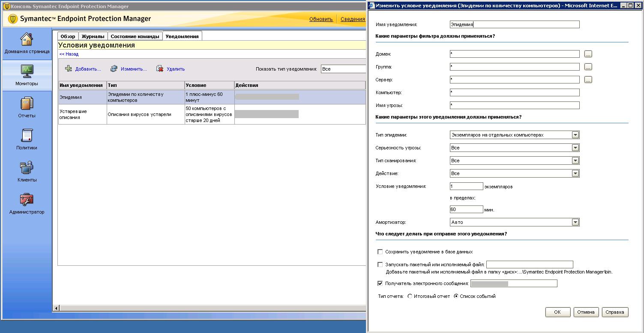Click the Условие column header
The image size is (644, 333).
[x=210, y=85]
